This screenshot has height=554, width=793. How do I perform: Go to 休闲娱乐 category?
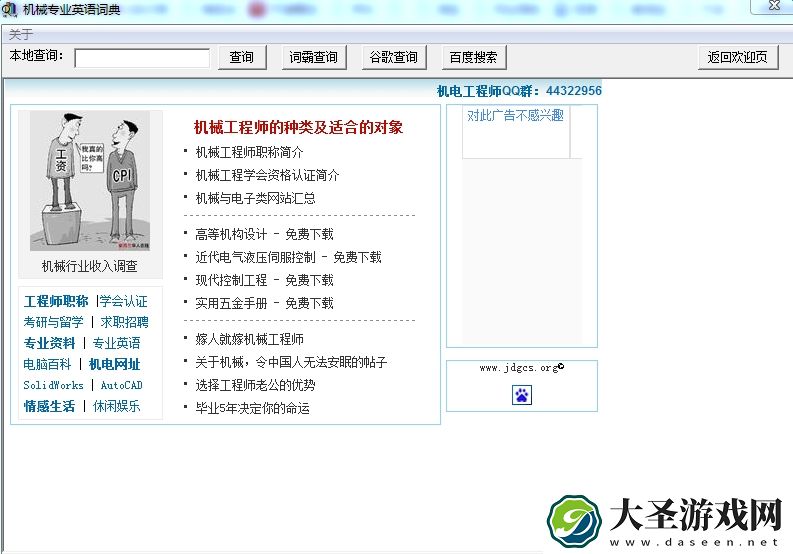tap(116, 406)
